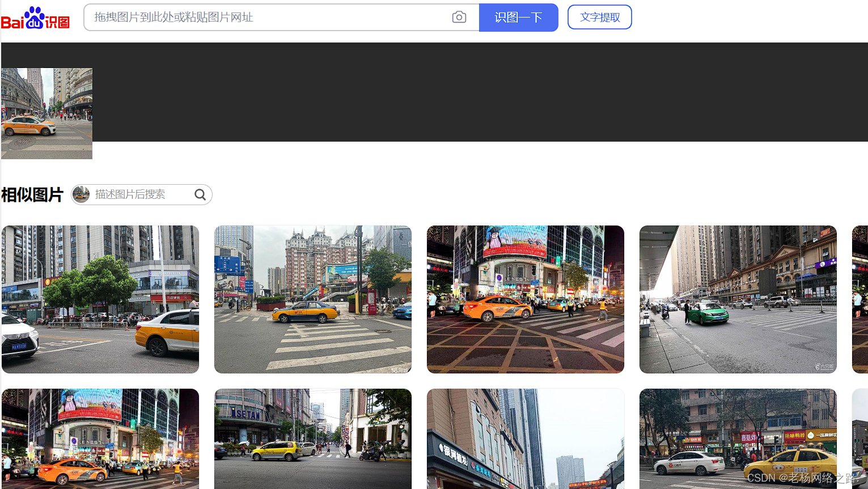868x489 pixels.
Task: Click the camera upload icon in search bar
Action: tap(459, 18)
